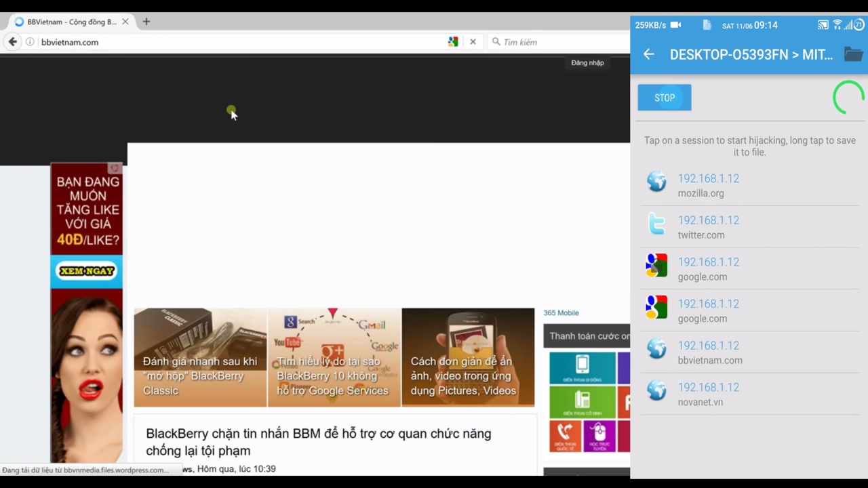Image resolution: width=868 pixels, height=488 pixels.
Task: Click the tăng like 40đ/like ad banner
Action: coord(87,312)
